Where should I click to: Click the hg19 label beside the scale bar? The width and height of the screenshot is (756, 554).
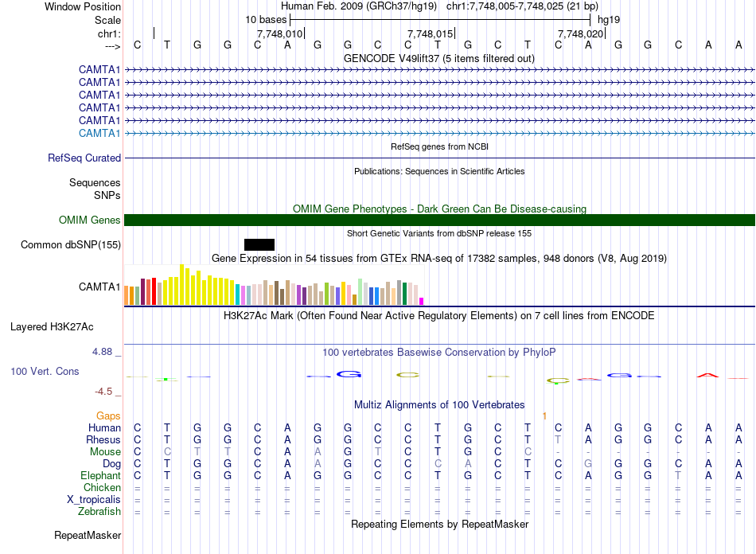tap(609, 20)
